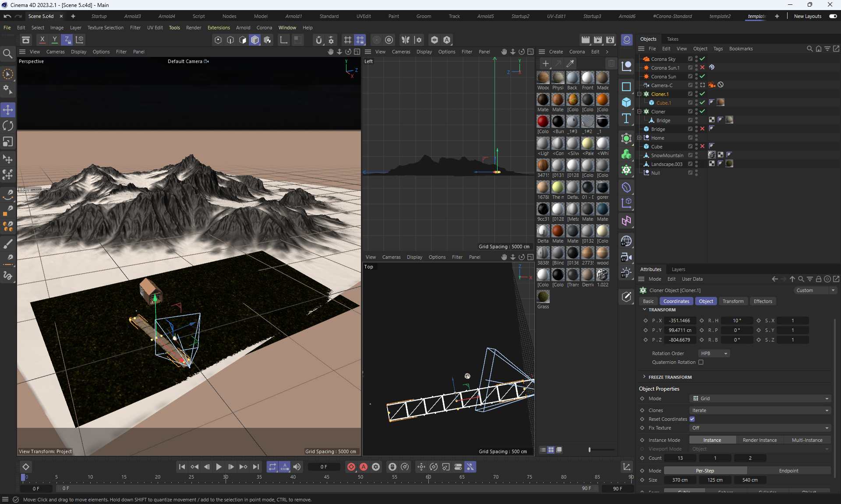Click the Play Forwards button

pyautogui.click(x=219, y=467)
